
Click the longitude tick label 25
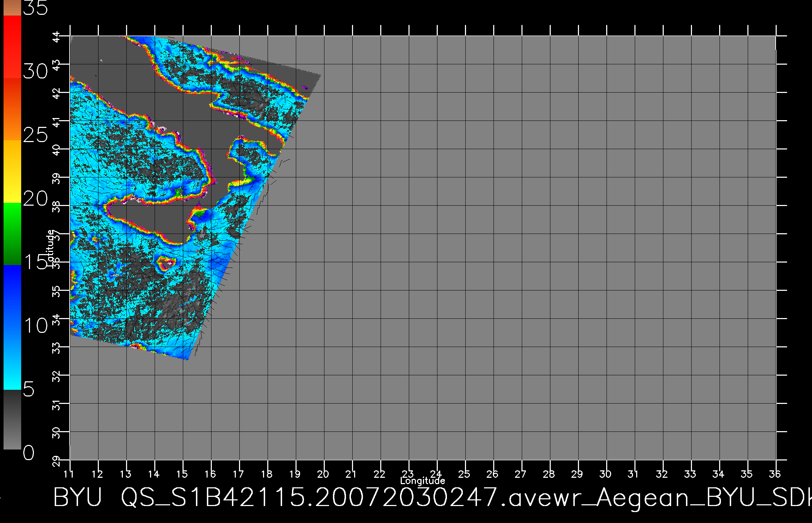pyautogui.click(x=464, y=474)
